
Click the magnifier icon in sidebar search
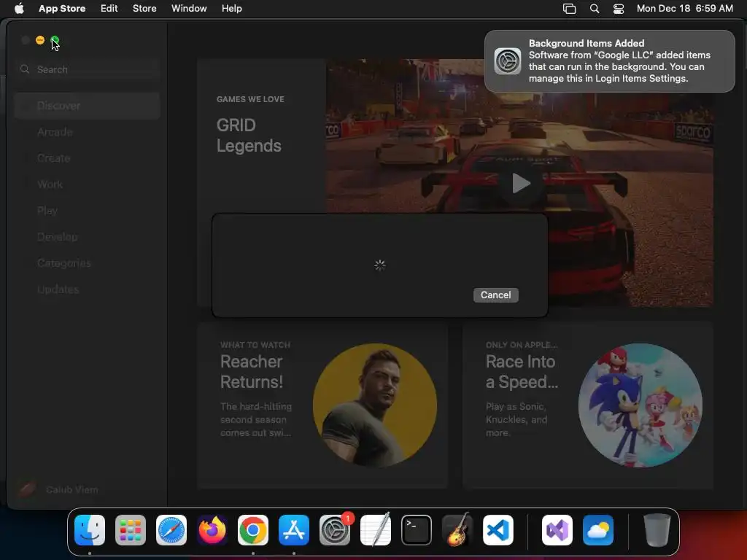click(x=25, y=69)
